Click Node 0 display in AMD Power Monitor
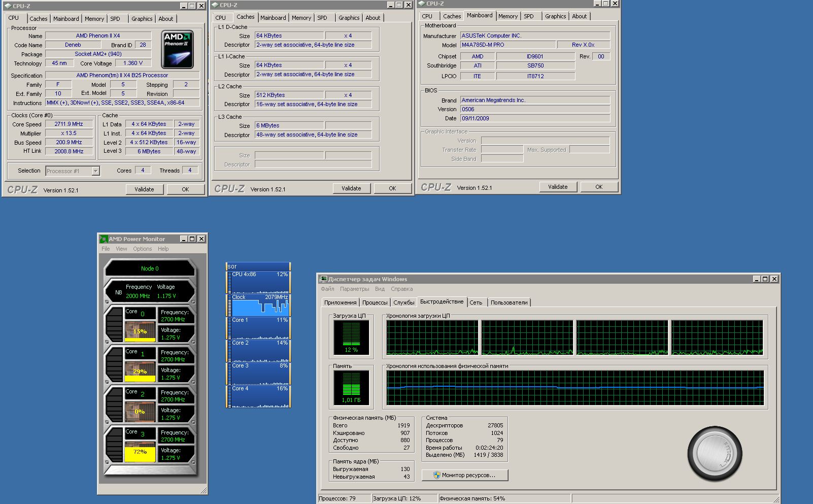Screen dimensions: 813x504 point(150,268)
